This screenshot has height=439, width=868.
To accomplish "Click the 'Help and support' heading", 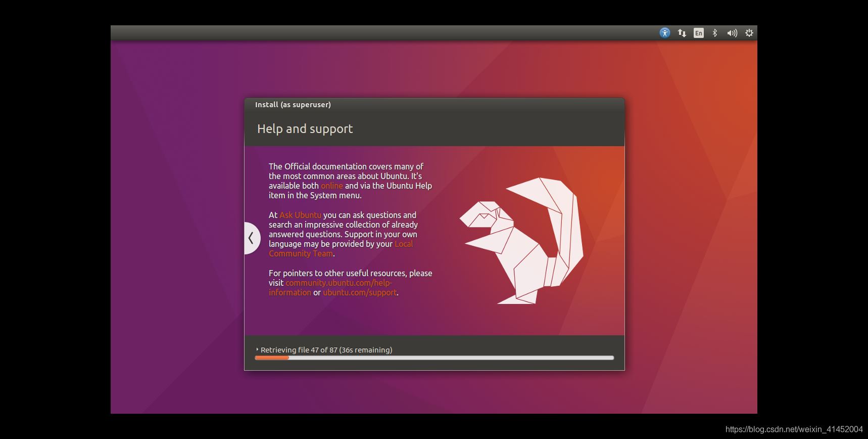I will pos(305,129).
